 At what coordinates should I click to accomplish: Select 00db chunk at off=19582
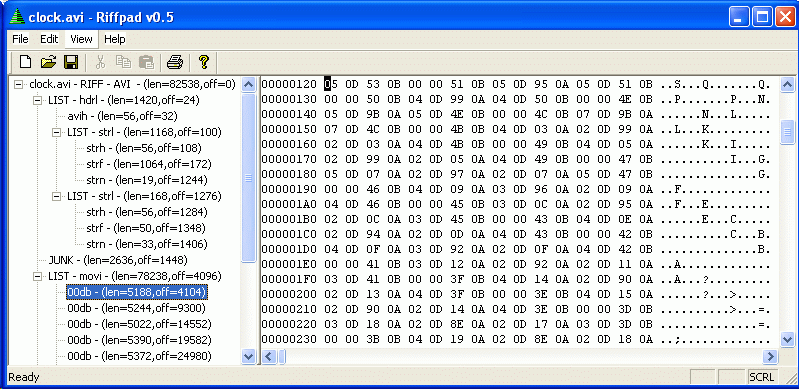139,340
